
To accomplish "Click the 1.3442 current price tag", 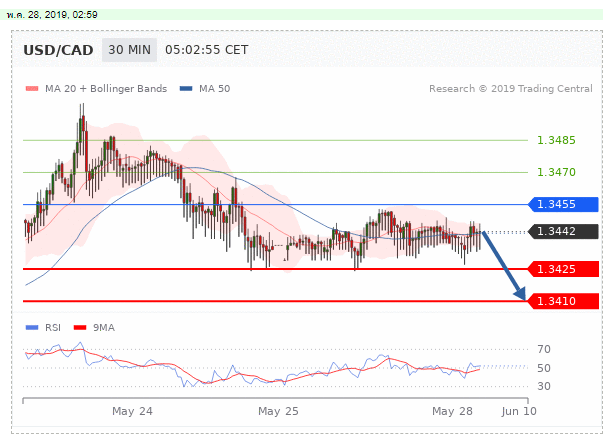I will point(563,231).
